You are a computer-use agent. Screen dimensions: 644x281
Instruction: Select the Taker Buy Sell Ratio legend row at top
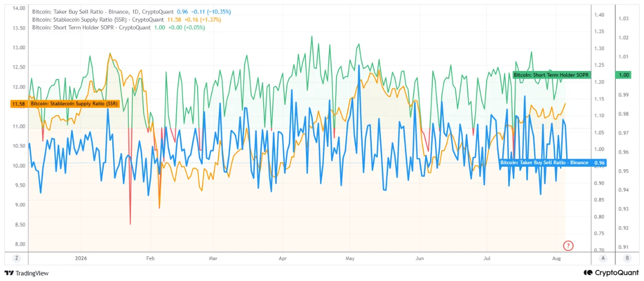tap(132, 11)
